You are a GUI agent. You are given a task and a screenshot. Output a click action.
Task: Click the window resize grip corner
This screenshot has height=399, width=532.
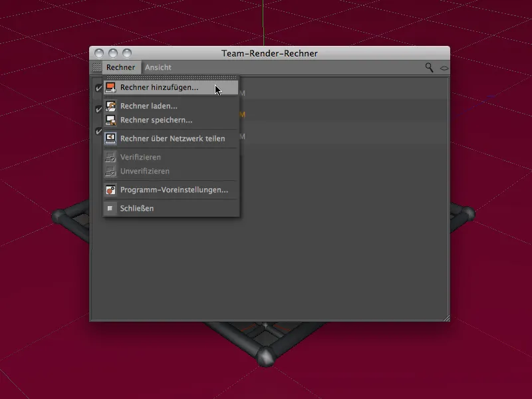446,318
